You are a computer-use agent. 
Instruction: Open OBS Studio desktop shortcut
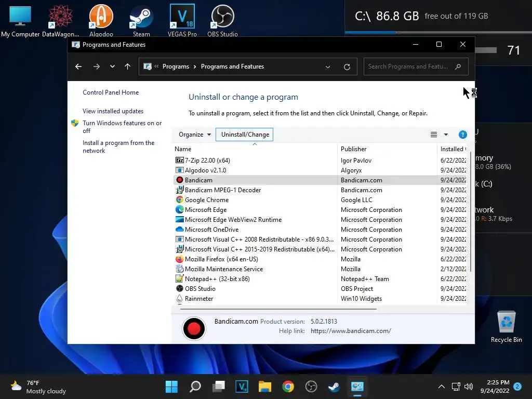[x=222, y=20]
